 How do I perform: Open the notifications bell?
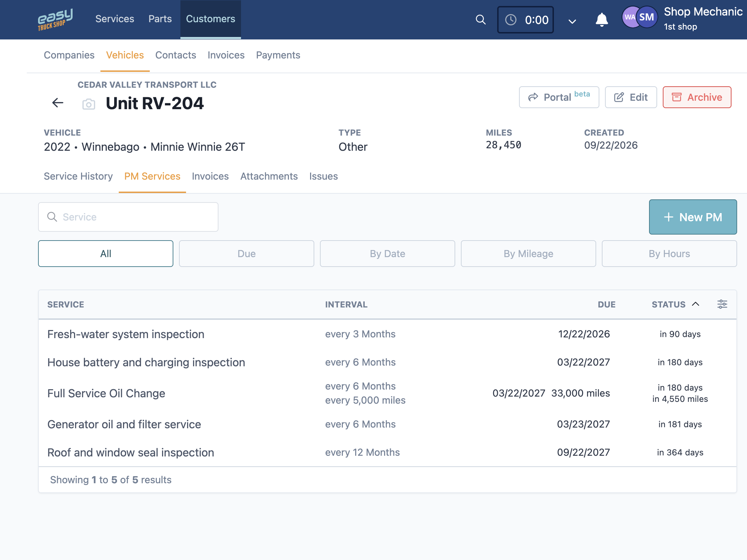[x=602, y=20]
